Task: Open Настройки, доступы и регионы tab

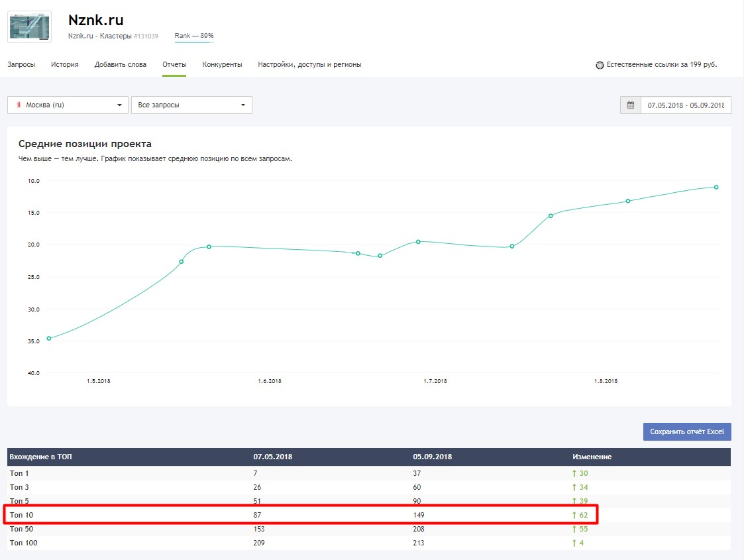Action: (x=309, y=64)
